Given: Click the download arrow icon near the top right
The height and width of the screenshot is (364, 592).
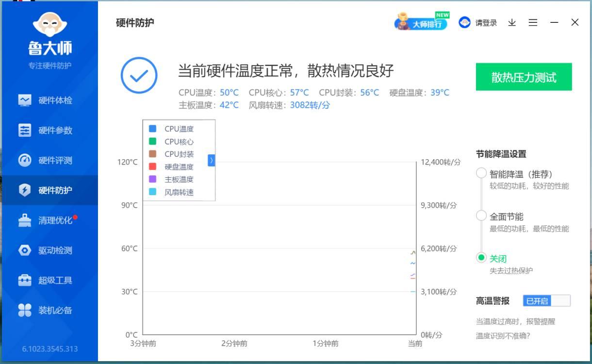Looking at the screenshot, I should point(511,22).
